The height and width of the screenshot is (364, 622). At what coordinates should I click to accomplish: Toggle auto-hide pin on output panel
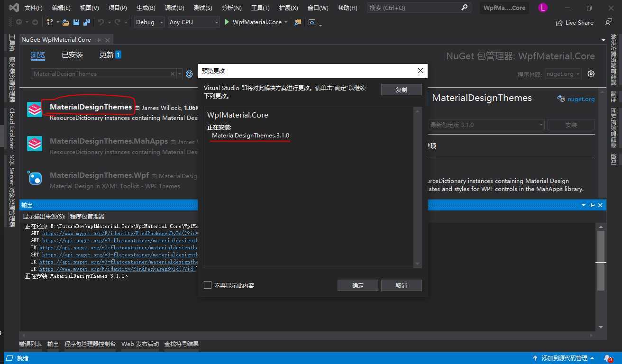592,205
